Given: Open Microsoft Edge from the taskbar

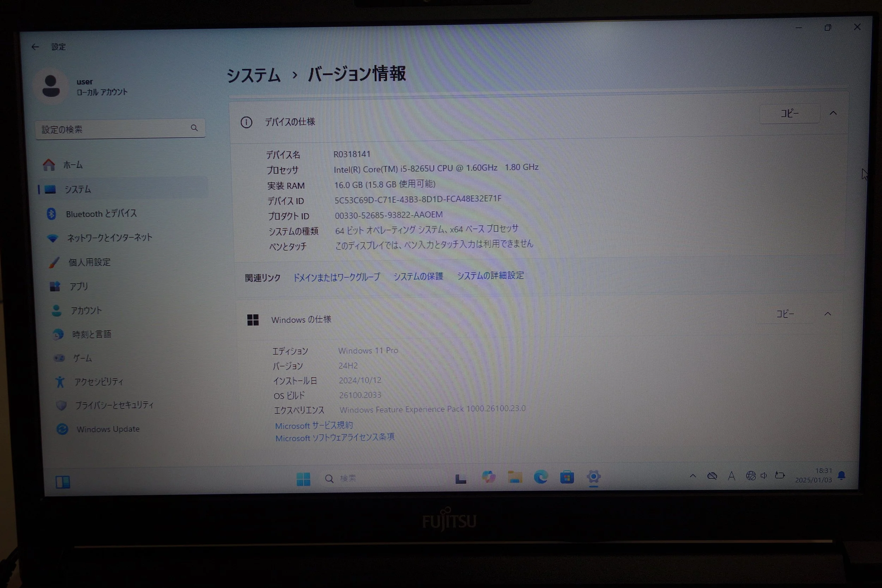Looking at the screenshot, I should coord(540,477).
